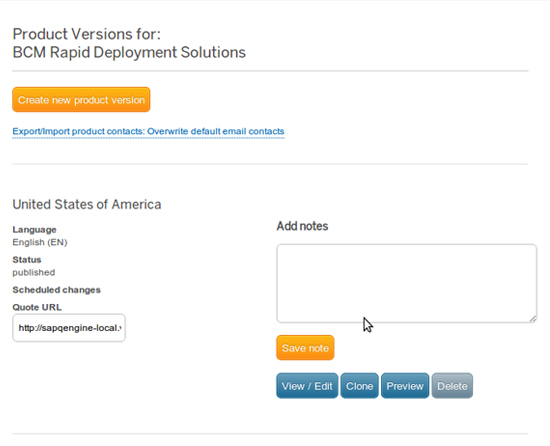Preview the product version
The image size is (550, 446).
pyautogui.click(x=405, y=386)
